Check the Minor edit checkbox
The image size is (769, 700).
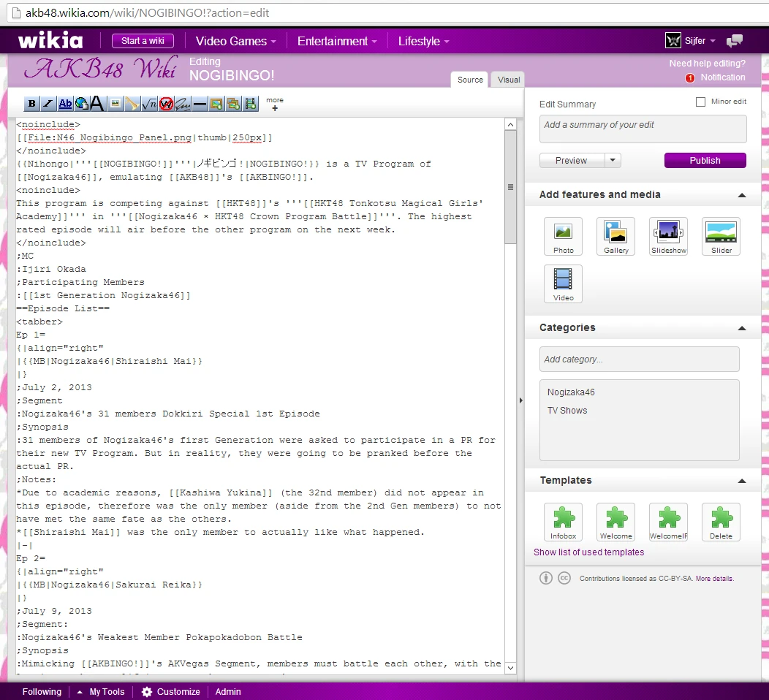tap(700, 102)
